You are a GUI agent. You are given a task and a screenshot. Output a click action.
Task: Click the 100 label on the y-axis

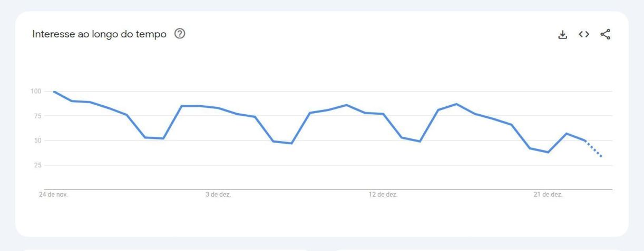click(x=35, y=92)
